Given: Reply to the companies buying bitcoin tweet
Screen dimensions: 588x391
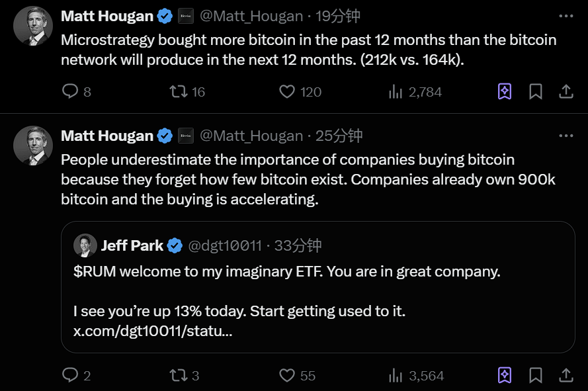Looking at the screenshot, I should (70, 375).
